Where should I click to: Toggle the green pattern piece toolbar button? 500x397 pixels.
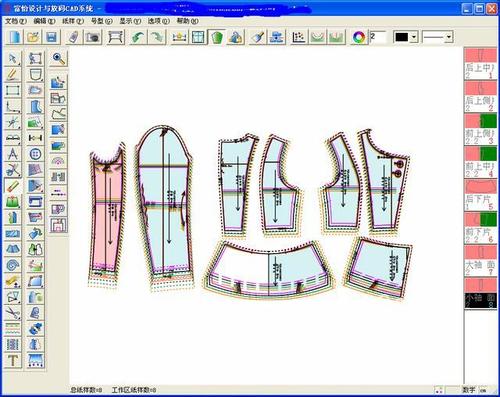(216, 37)
